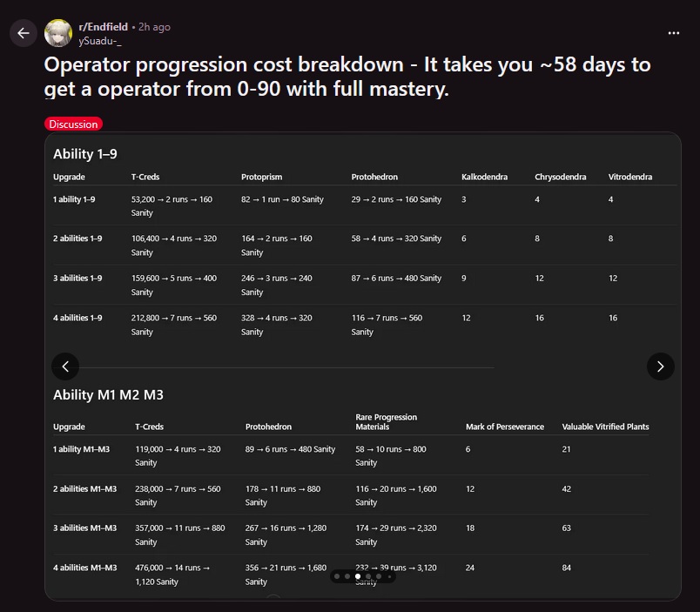Click the Valuable Vitrified Plants value '84'

[566, 568]
